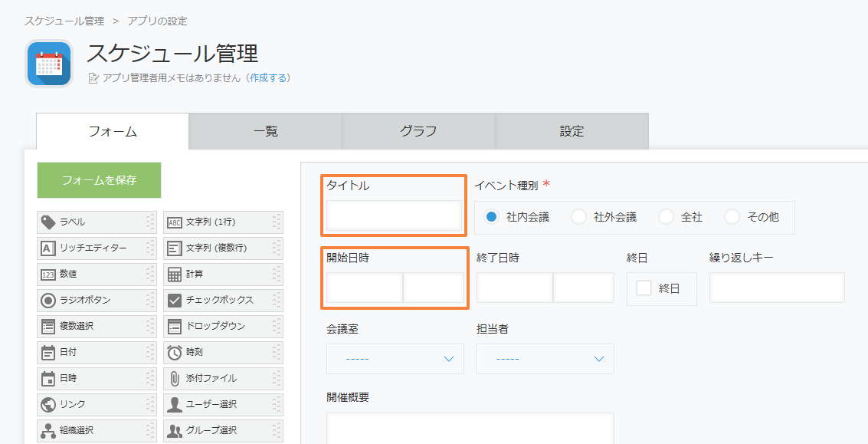
Task: Open the 担当者 dropdown
Action: pyautogui.click(x=545, y=359)
